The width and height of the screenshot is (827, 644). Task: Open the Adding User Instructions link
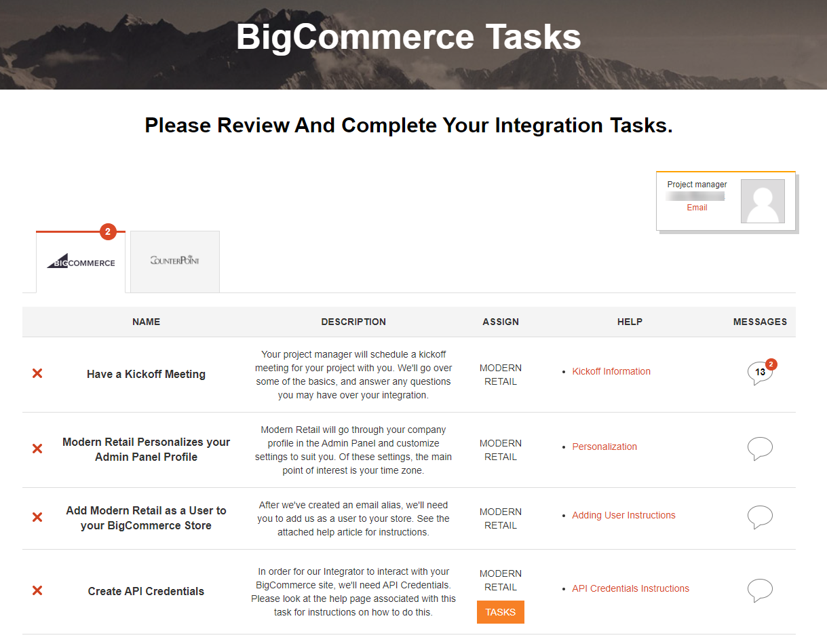click(623, 515)
